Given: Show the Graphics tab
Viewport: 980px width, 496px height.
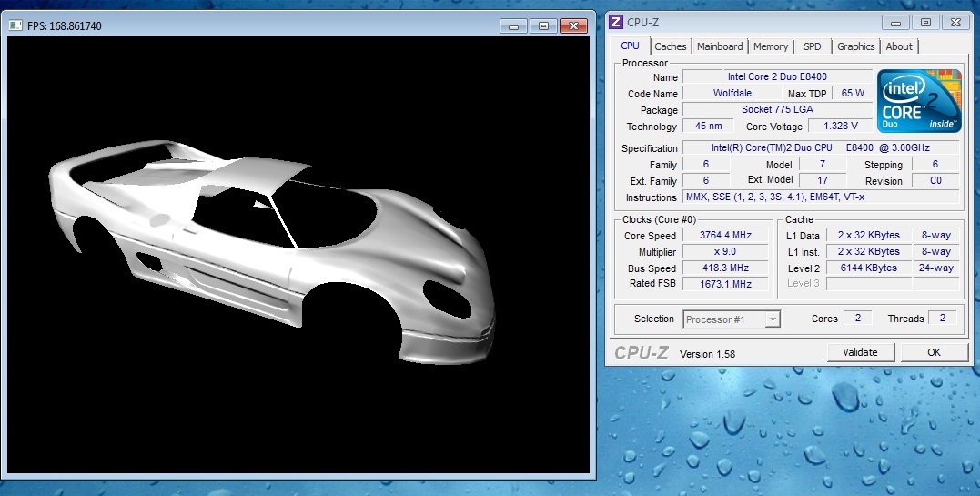Looking at the screenshot, I should [855, 46].
